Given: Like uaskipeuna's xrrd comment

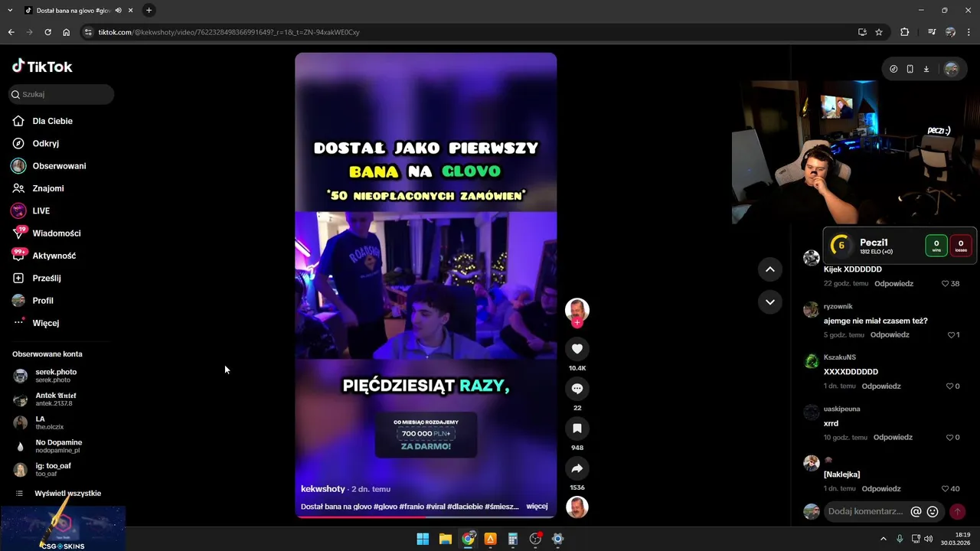Looking at the screenshot, I should (x=950, y=437).
